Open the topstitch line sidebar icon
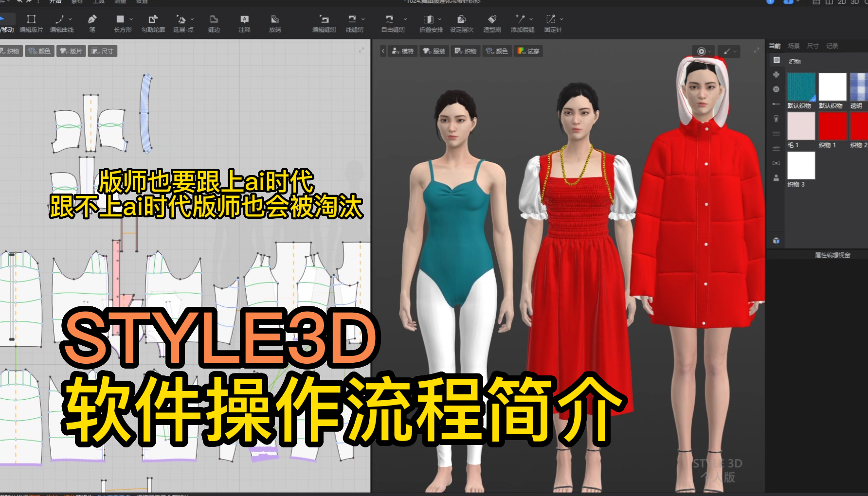This screenshot has width=868, height=496. [x=777, y=134]
